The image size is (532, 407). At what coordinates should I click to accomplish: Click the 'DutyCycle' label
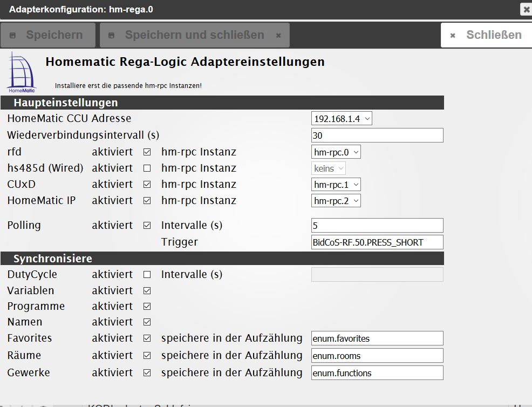[32, 274]
